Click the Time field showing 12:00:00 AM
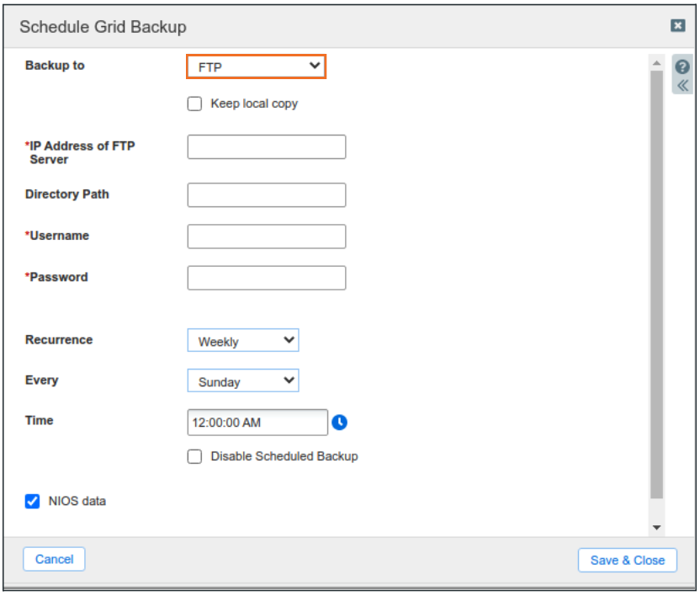 click(257, 423)
